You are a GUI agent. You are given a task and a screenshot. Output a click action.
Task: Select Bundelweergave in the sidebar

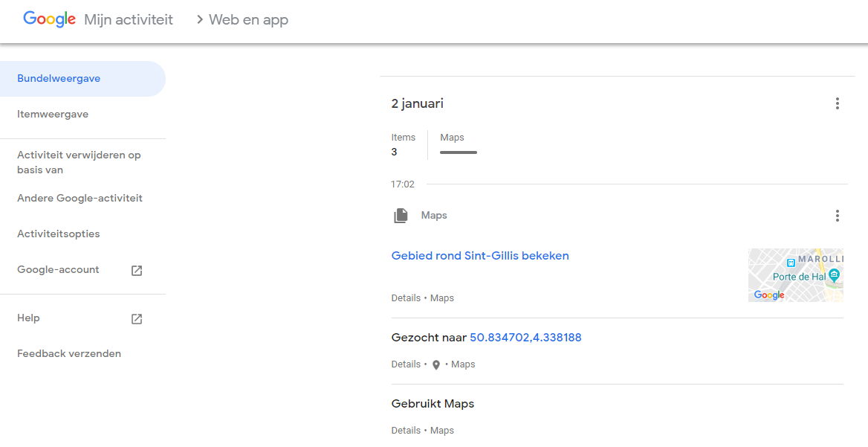[x=59, y=79]
